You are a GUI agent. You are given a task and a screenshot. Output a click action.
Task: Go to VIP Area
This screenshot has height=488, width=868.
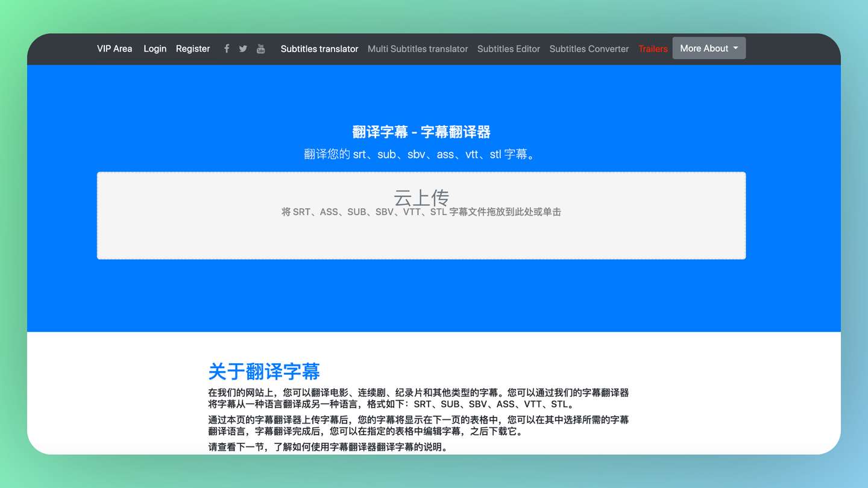[115, 49]
